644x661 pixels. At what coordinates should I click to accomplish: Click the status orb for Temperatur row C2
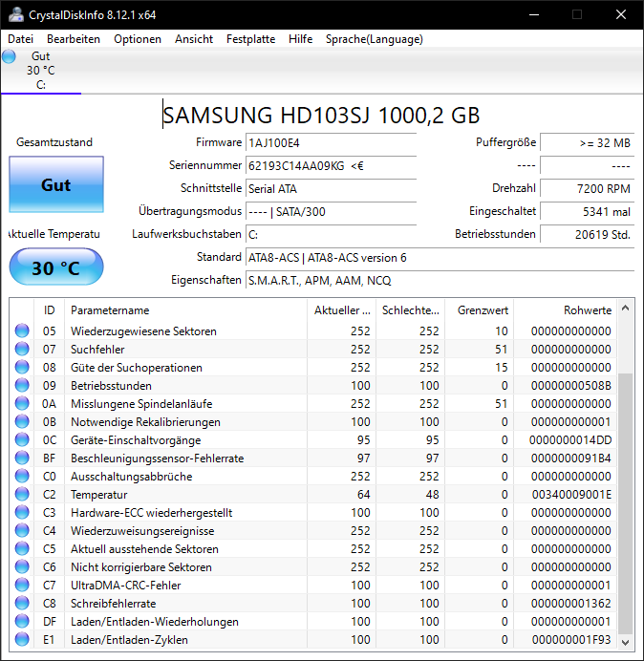click(x=22, y=494)
